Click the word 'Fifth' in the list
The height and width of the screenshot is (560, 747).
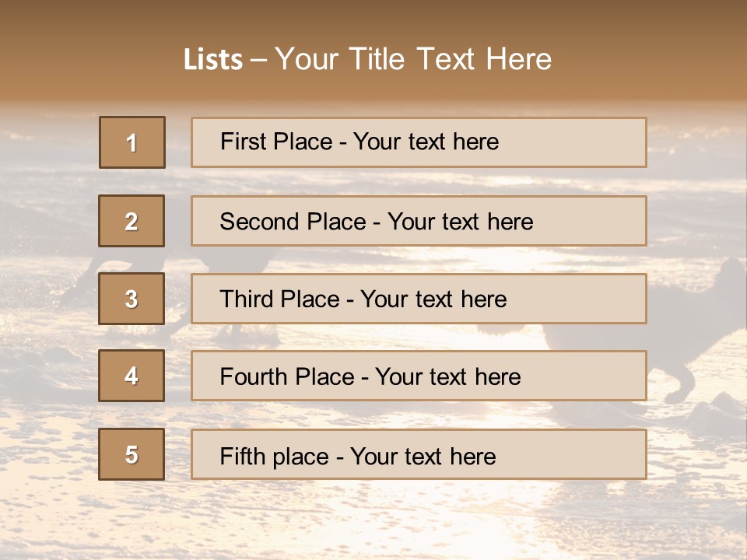point(242,456)
